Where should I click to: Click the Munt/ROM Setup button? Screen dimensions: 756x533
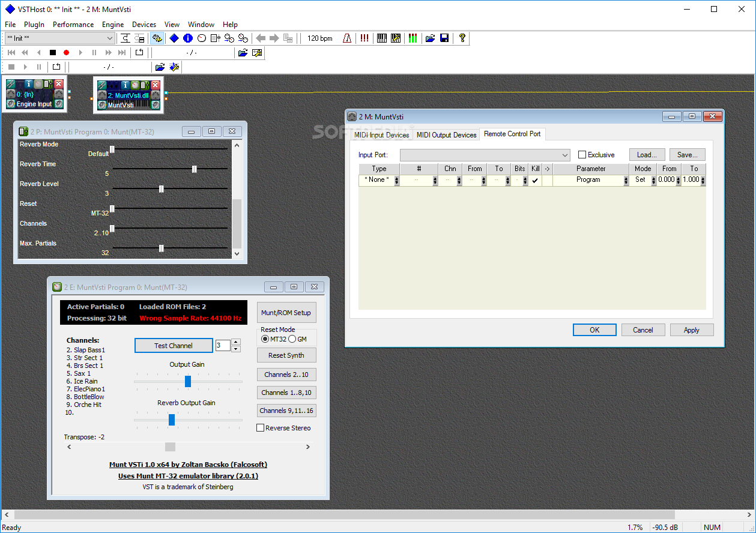(286, 313)
